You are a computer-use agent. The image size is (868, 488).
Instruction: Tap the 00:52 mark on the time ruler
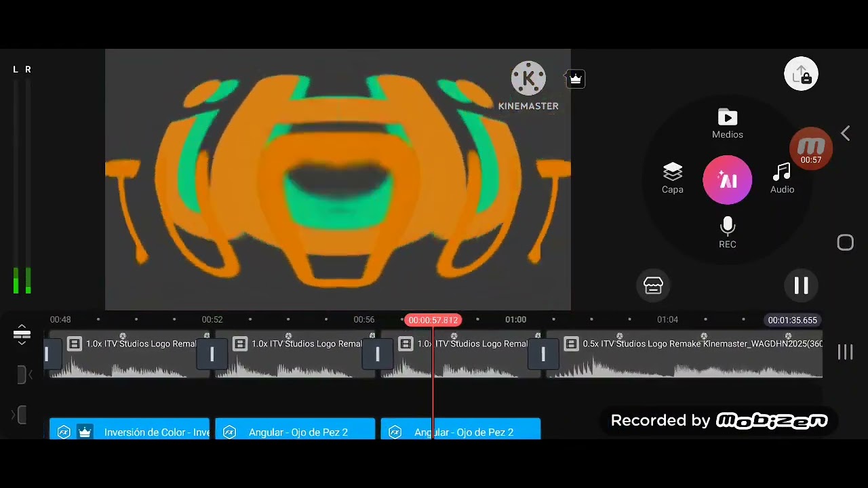click(x=212, y=319)
